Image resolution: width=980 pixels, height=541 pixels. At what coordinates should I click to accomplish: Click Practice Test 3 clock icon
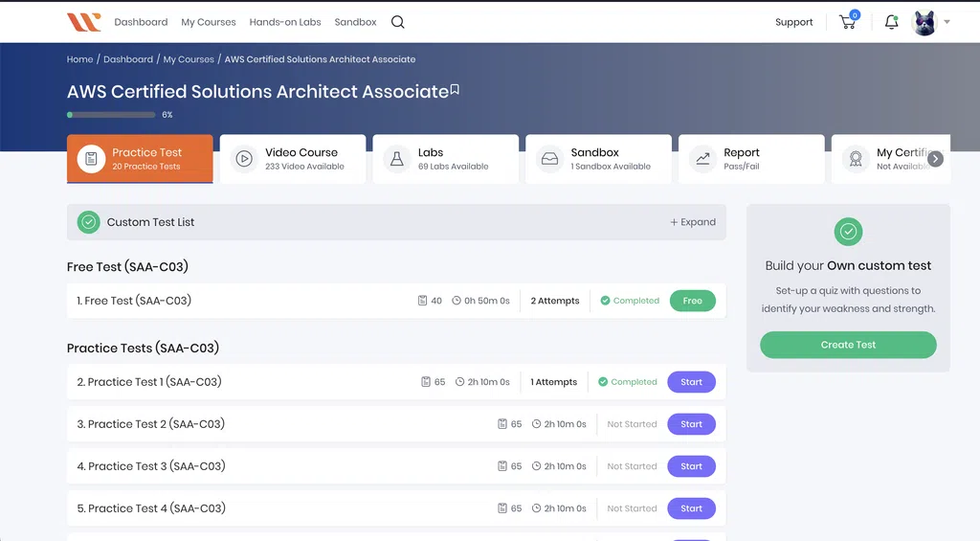click(536, 466)
